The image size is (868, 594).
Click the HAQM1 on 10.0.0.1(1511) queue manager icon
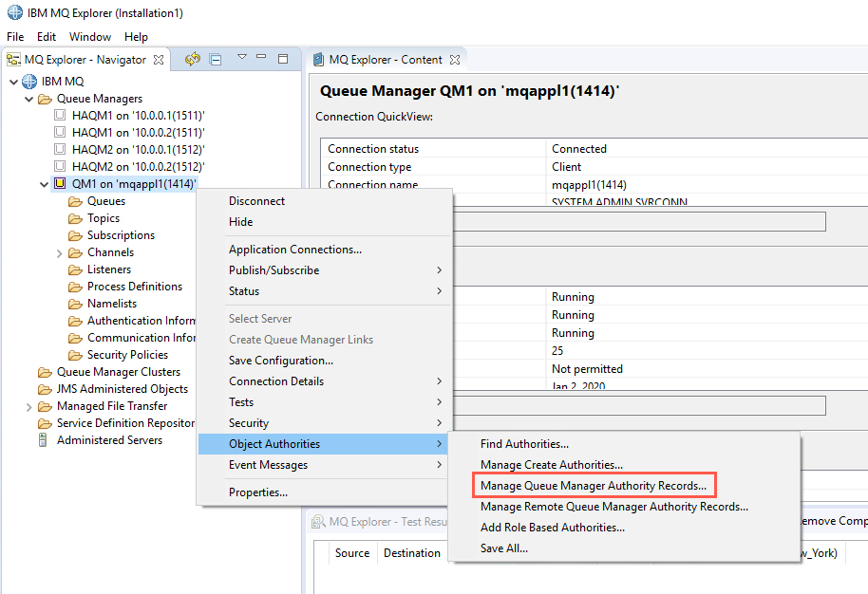tap(60, 115)
